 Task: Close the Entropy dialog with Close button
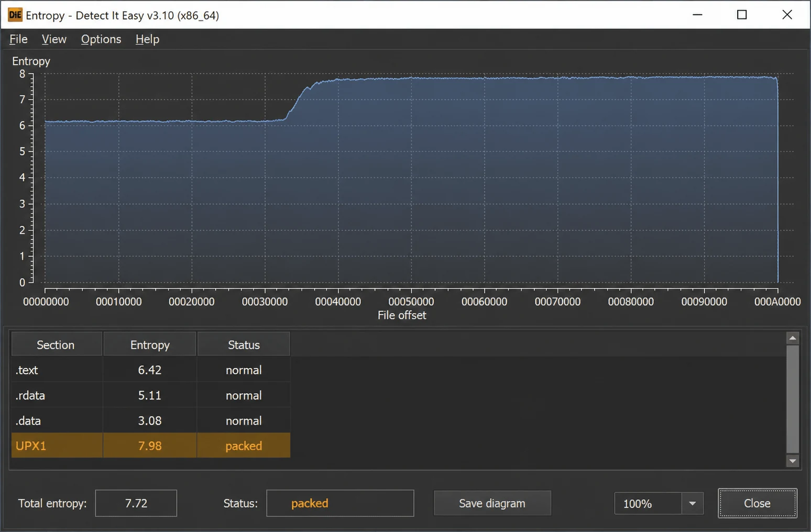pyautogui.click(x=758, y=503)
